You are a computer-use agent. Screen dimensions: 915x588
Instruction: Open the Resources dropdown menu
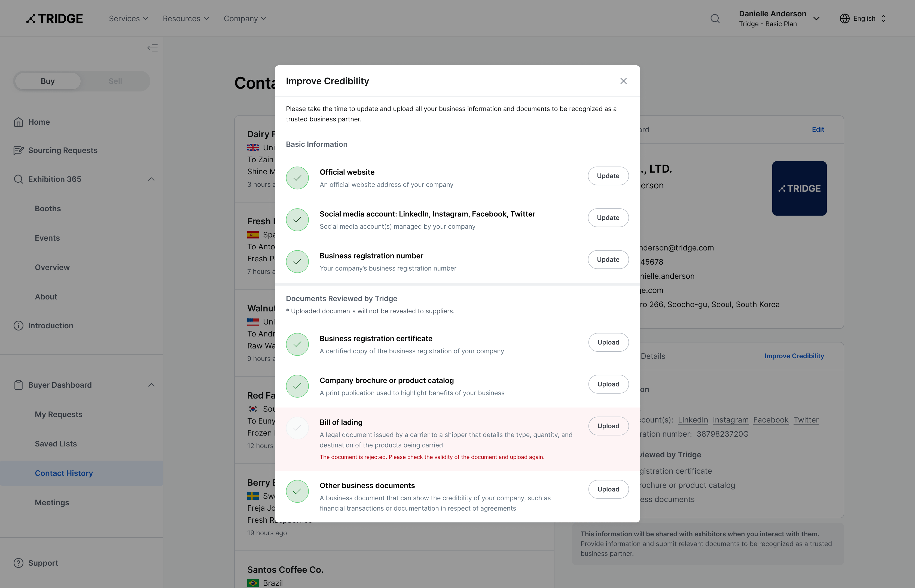[x=186, y=18]
